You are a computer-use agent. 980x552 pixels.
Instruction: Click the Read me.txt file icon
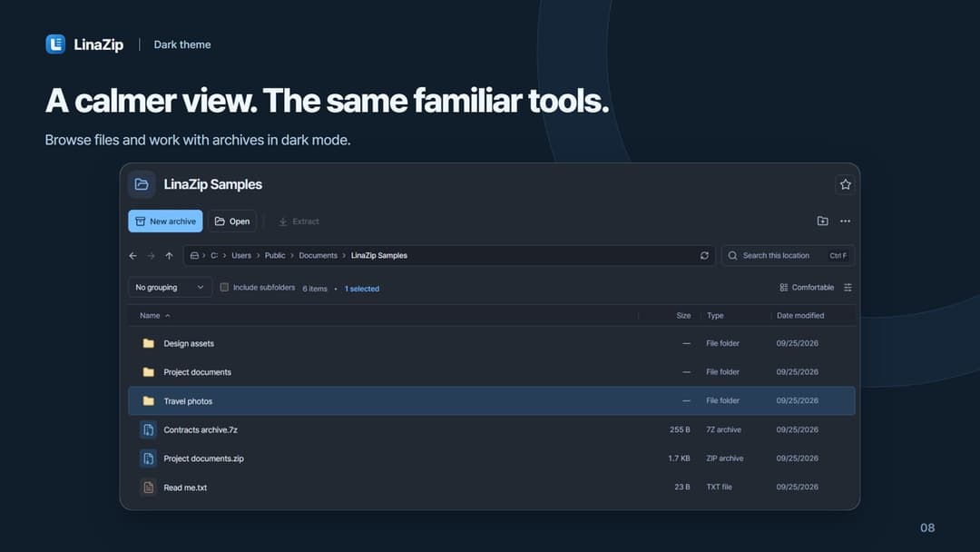(148, 487)
